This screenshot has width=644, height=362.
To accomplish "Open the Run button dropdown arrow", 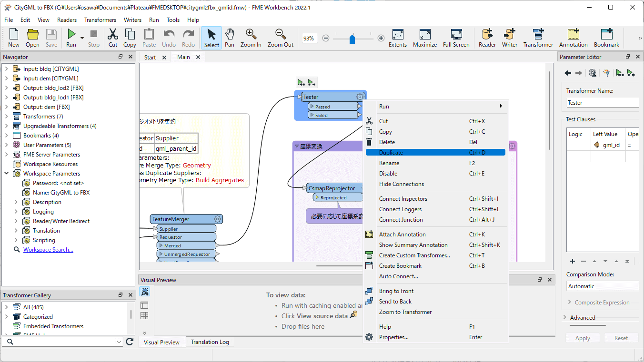I will click(82, 38).
